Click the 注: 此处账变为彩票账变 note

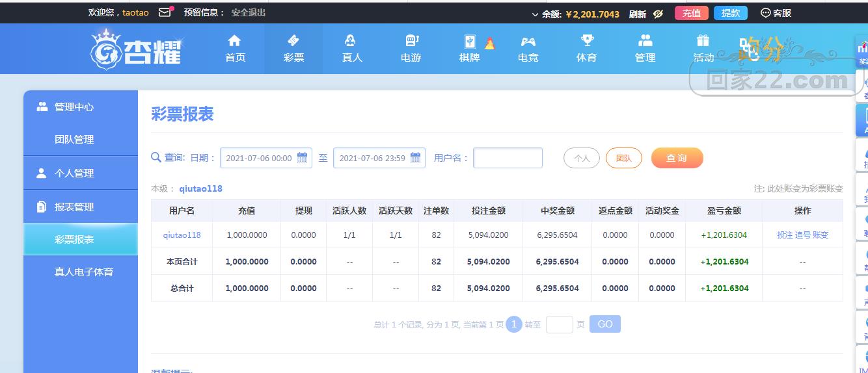pyautogui.click(x=798, y=189)
